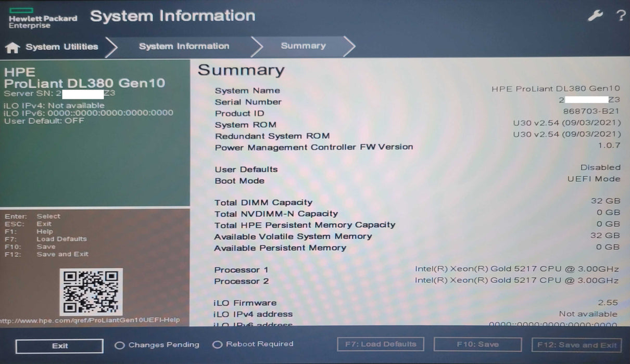This screenshot has width=630, height=364.
Task: Click Processor 1 Xeon Gold 5217 value
Action: point(517,269)
